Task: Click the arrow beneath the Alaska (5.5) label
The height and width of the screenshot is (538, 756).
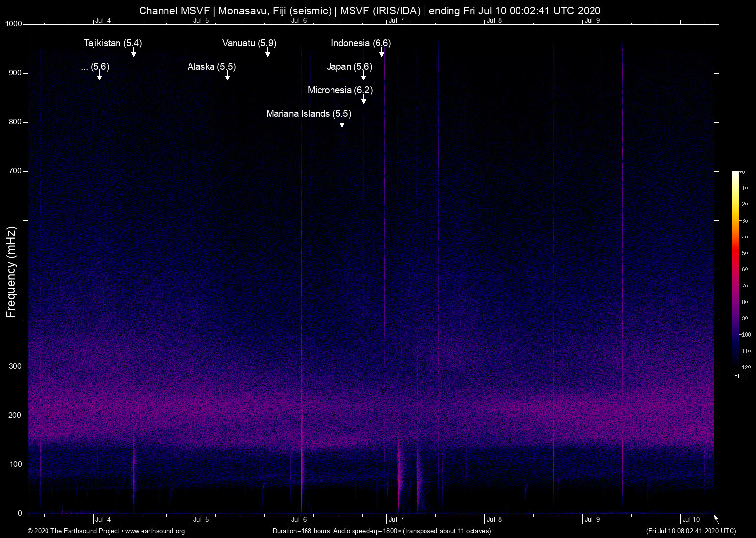Action: (x=227, y=76)
